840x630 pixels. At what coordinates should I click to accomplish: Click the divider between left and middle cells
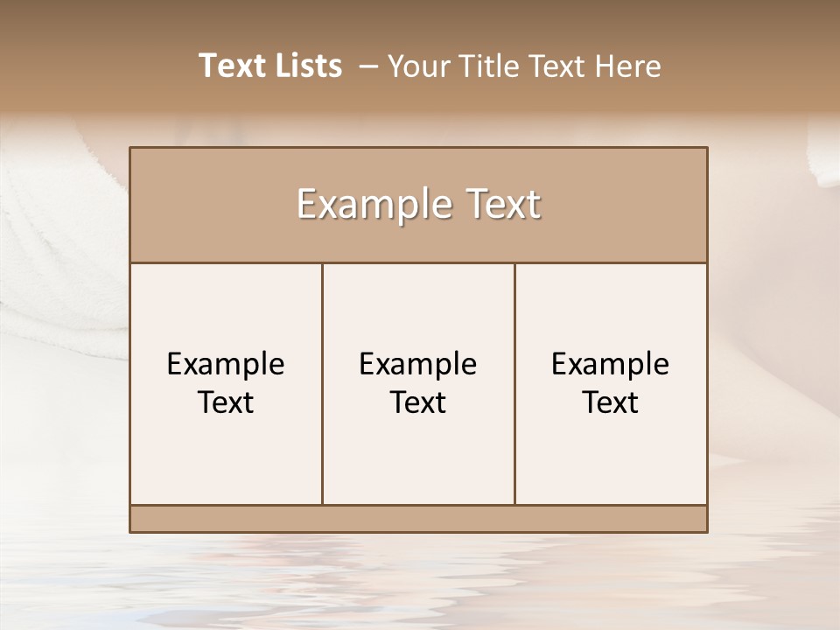click(323, 384)
